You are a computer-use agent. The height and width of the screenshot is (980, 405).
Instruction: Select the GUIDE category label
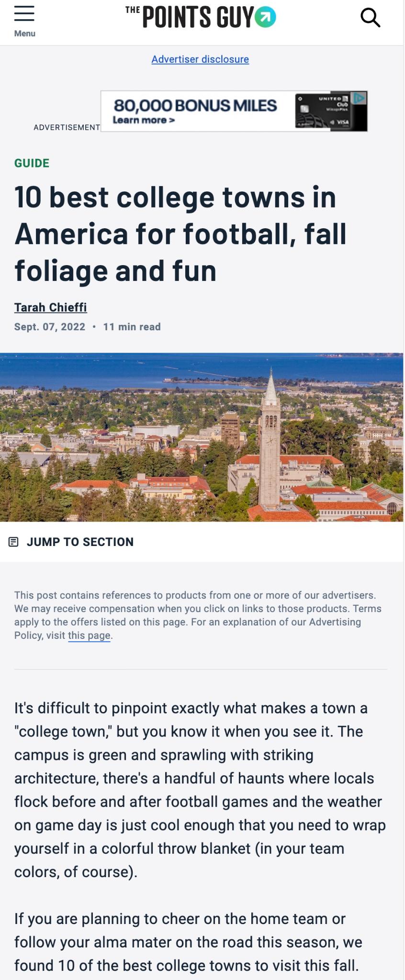(32, 163)
